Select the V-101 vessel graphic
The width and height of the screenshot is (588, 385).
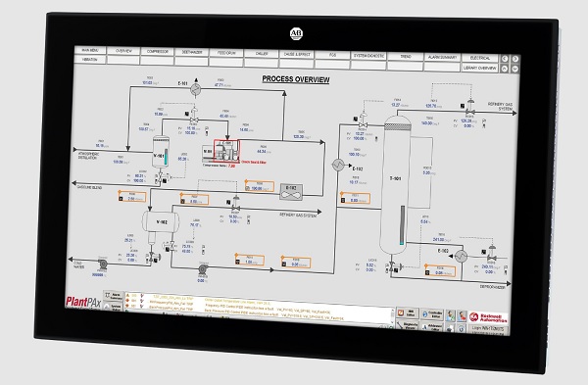(161, 152)
